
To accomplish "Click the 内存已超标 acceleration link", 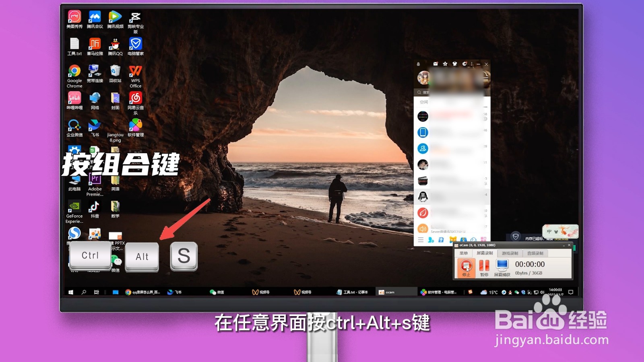I will click(x=546, y=239).
